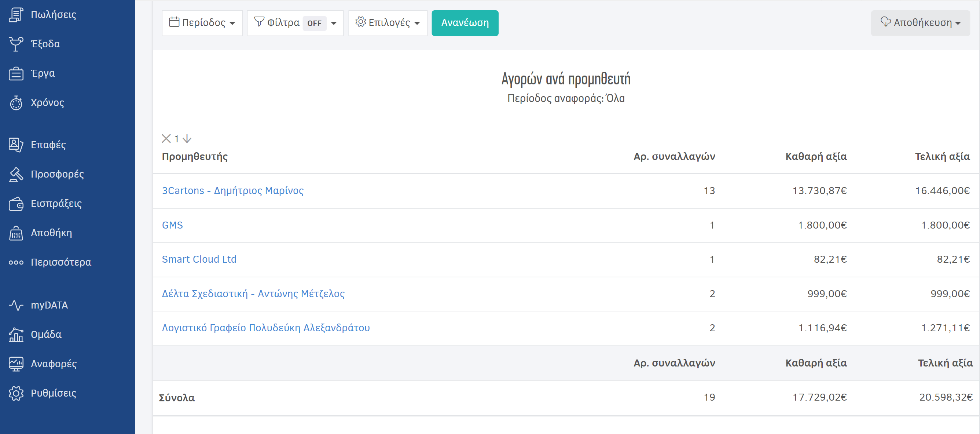This screenshot has height=434, width=980.
Task: Click the 16.446,00€ final value cell
Action: [942, 190]
